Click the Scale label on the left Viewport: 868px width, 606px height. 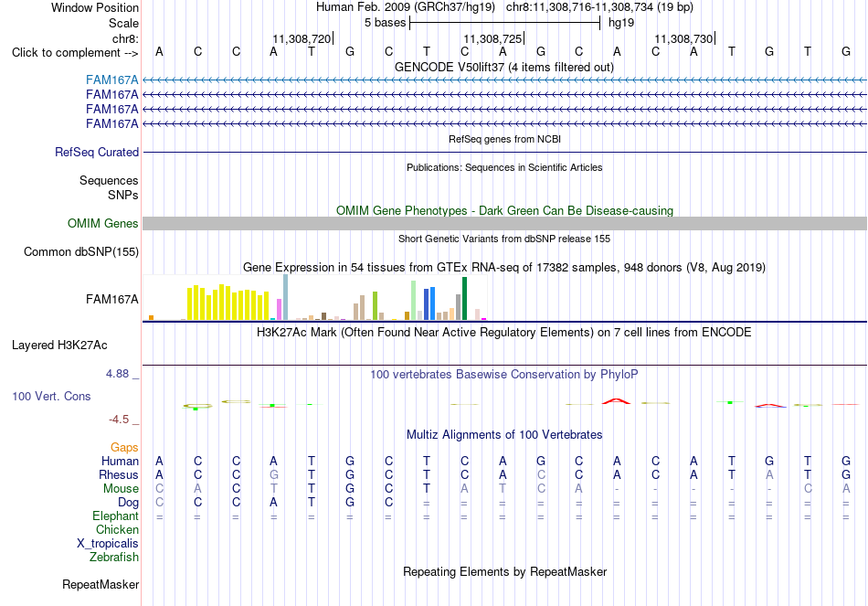point(123,23)
